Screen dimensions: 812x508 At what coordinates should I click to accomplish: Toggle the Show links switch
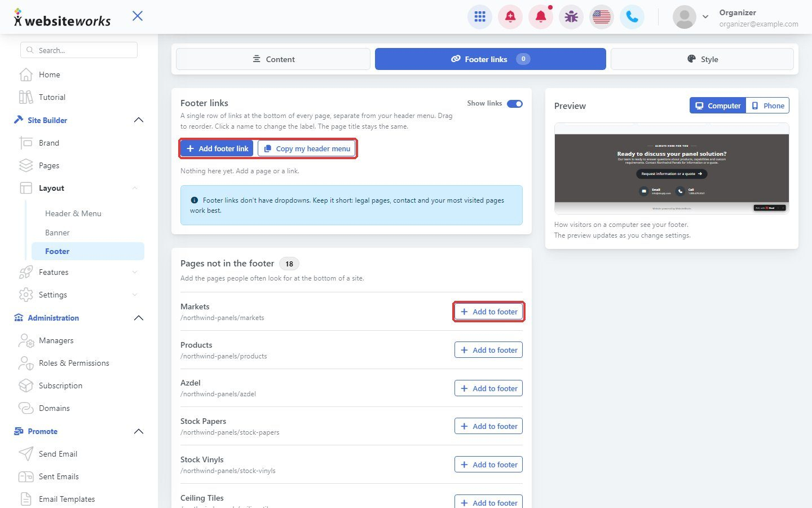(515, 103)
